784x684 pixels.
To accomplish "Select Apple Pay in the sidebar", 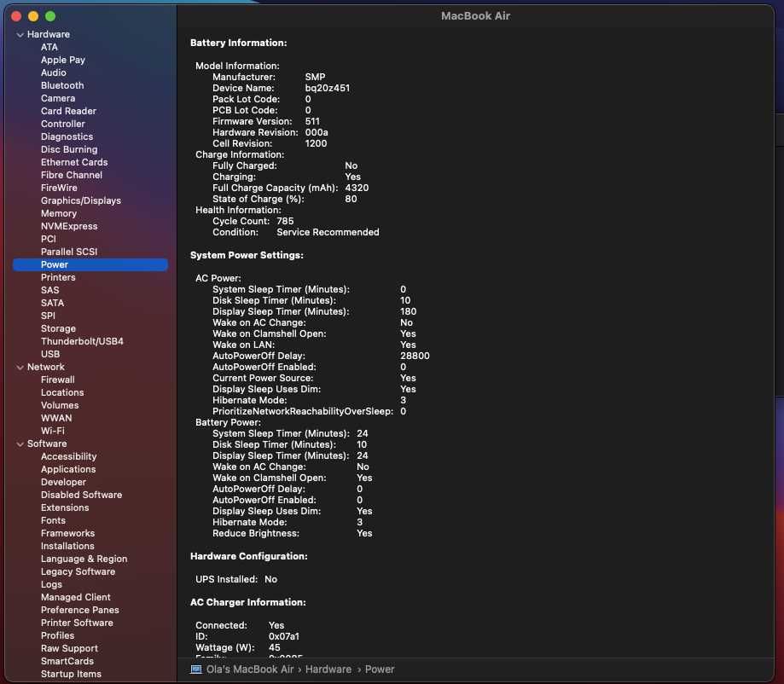I will click(63, 60).
